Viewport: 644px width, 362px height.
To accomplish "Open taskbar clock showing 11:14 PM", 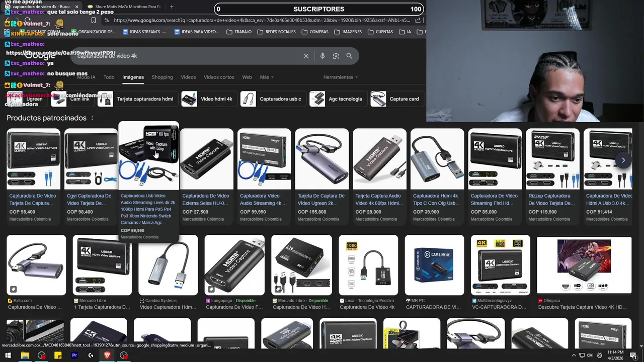I will [615, 355].
